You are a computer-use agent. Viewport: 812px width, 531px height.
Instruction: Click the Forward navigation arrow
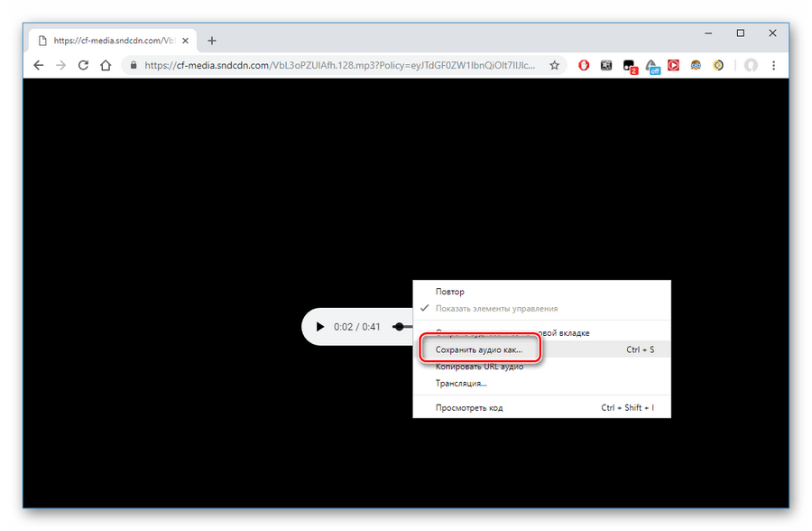[x=60, y=66]
